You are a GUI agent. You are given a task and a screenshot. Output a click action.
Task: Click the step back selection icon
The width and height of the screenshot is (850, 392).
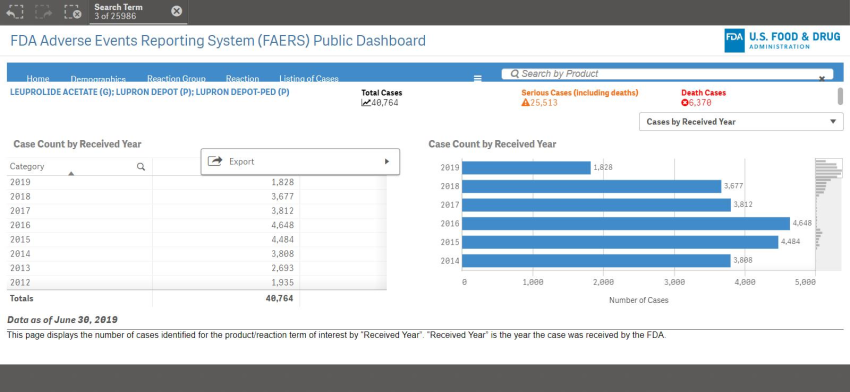tap(15, 11)
